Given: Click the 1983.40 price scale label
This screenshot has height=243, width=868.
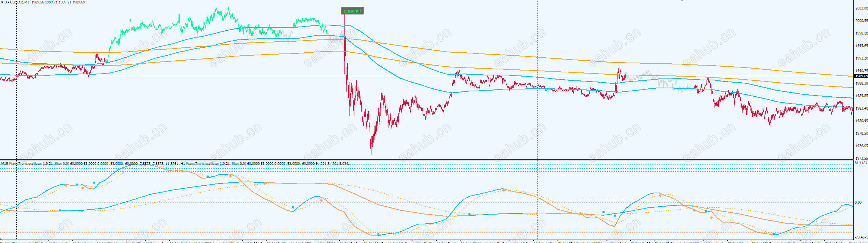Looking at the screenshot, I should click(862, 108).
